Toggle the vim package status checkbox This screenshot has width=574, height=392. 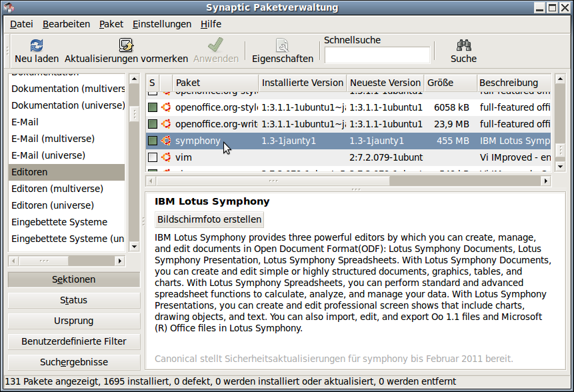(x=153, y=158)
